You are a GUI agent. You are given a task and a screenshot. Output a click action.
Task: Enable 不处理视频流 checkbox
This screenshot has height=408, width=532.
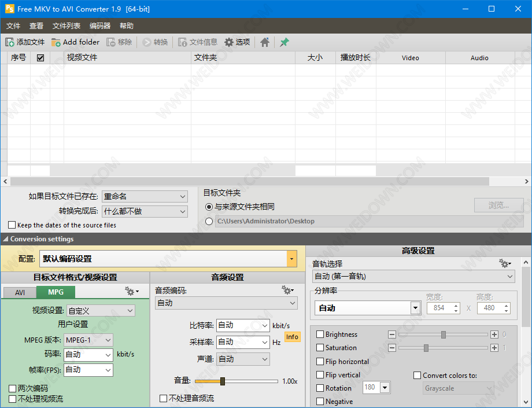click(13, 399)
